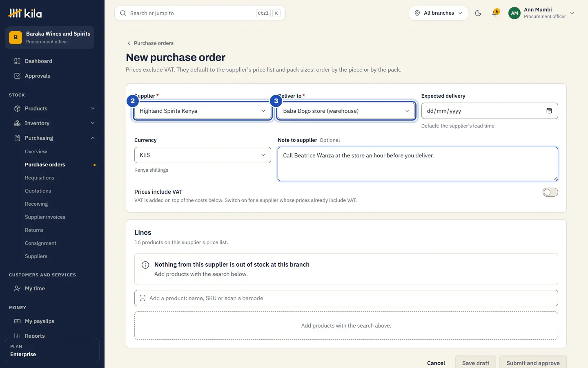Image resolution: width=588 pixels, height=368 pixels.
Task: Go to Purchasing Overview
Action: tap(36, 151)
